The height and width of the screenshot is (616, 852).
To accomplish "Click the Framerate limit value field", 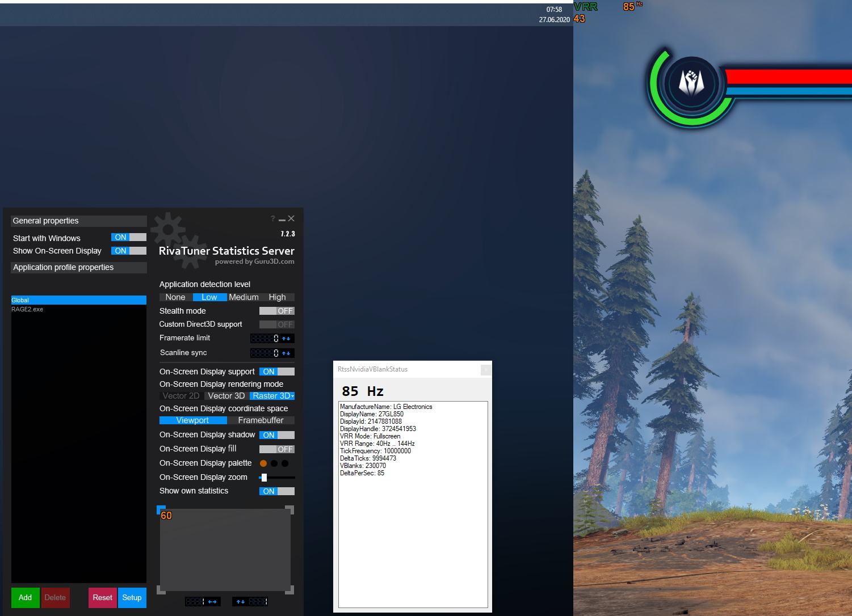I will pos(265,339).
